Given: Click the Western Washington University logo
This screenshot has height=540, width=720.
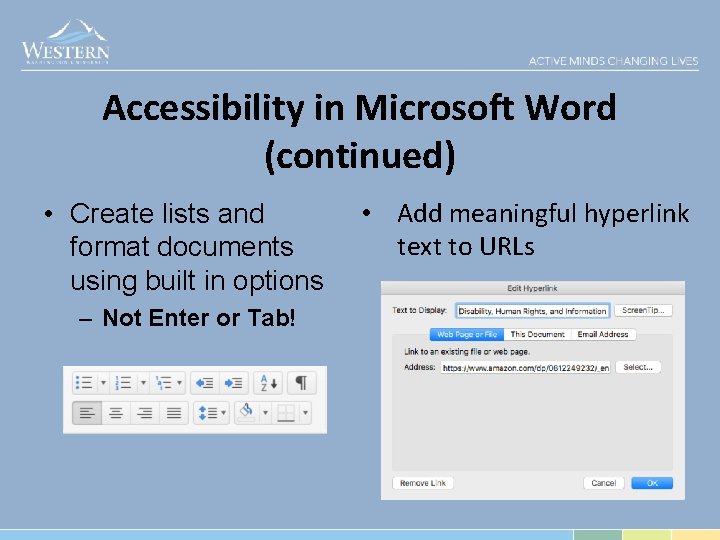Looking at the screenshot, I should click(x=65, y=42).
